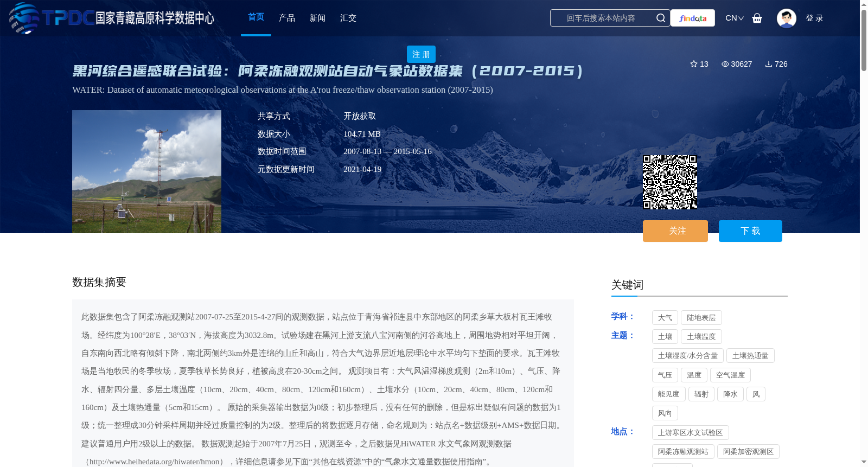Screen dimensions: 868x467
Task: Click the 关键词 heading
Action: pos(627,285)
